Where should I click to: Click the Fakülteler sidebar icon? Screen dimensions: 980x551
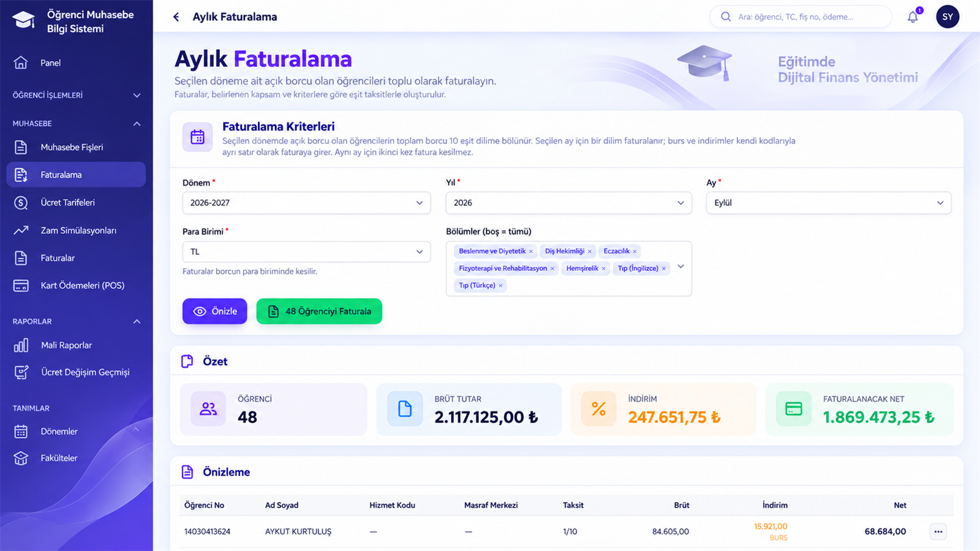pos(21,458)
